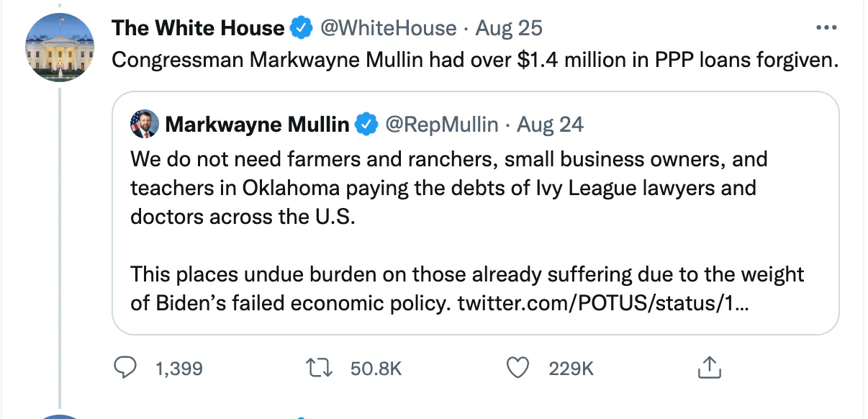Open Markwayne Mullin's small profile picture
The width and height of the screenshot is (868, 419).
pos(144,125)
